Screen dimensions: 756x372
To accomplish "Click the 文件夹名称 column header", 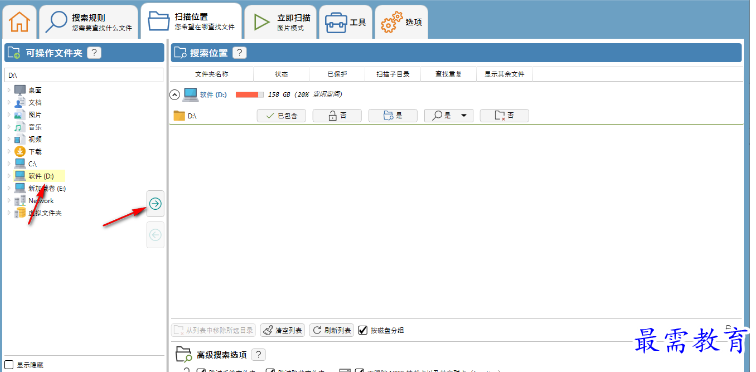I will (x=212, y=74).
